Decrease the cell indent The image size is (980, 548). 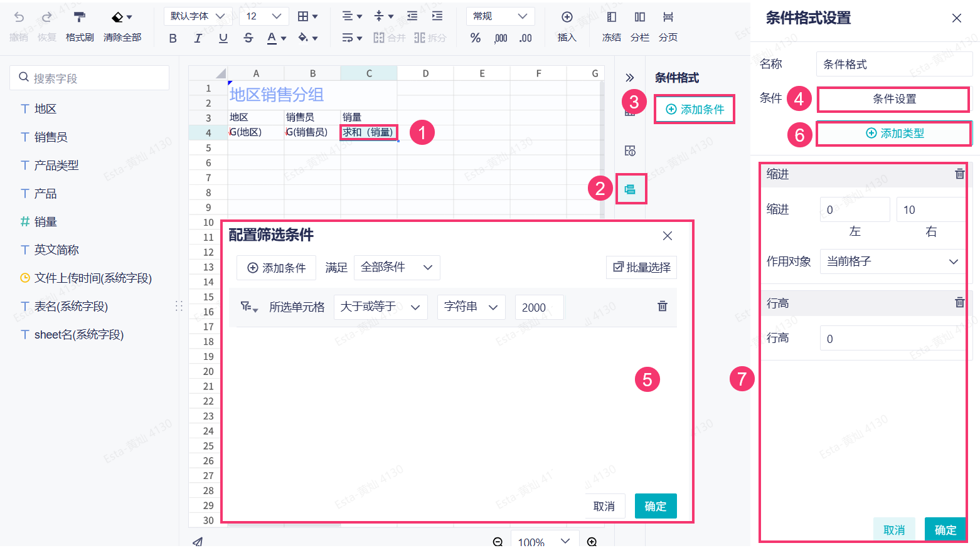412,16
